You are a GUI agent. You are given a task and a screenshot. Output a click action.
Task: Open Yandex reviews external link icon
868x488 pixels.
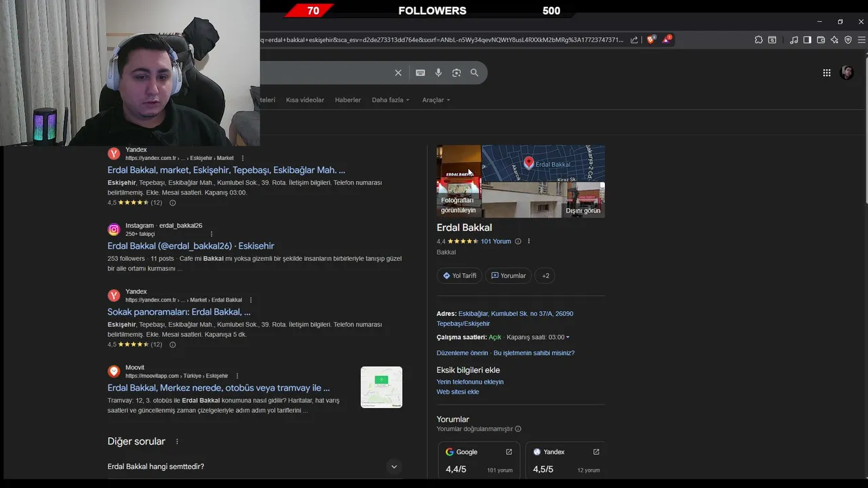(596, 452)
